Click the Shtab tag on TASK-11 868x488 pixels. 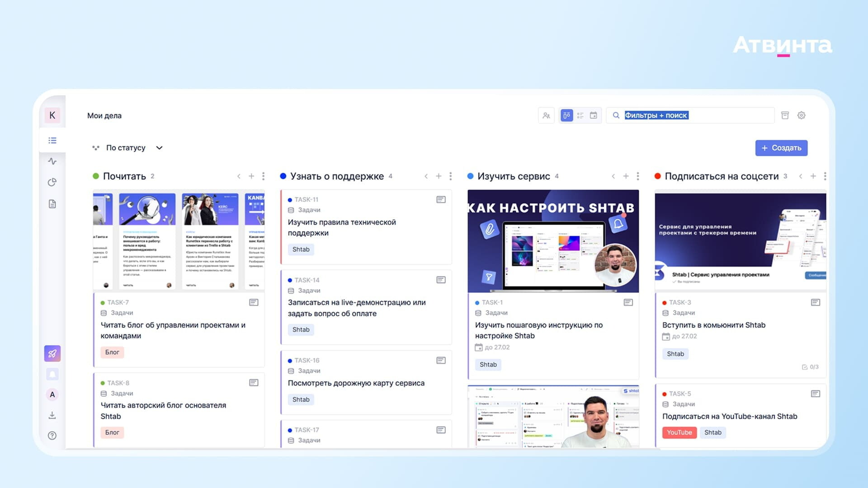point(301,250)
